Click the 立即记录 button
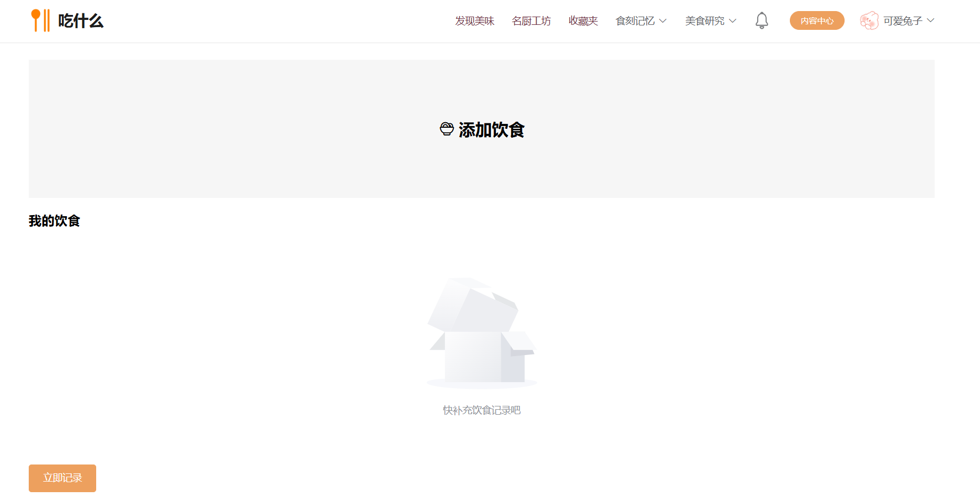The image size is (980, 501). [x=62, y=478]
